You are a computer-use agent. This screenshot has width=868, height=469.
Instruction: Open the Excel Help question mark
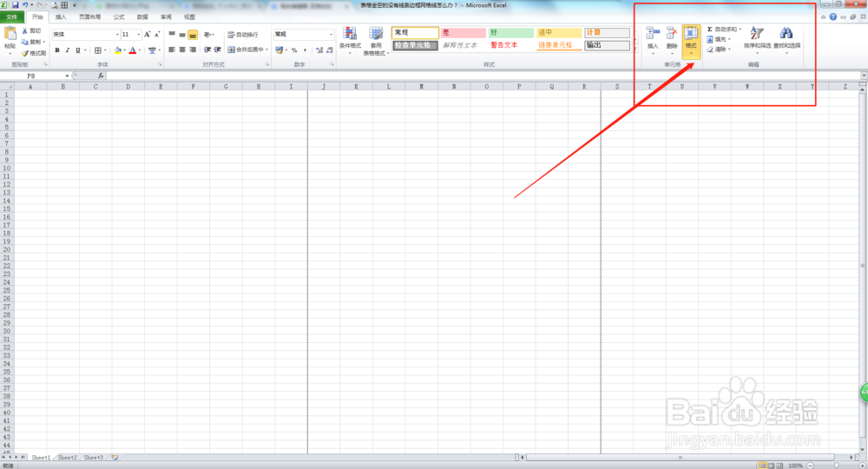pos(832,17)
